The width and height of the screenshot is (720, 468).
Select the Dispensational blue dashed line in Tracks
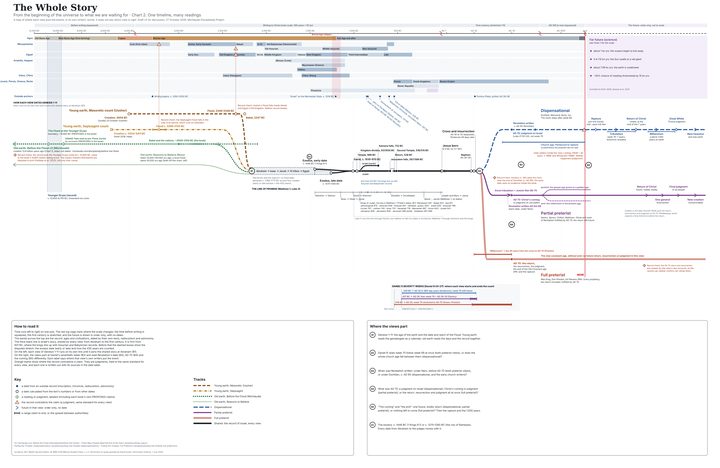[x=202, y=407]
